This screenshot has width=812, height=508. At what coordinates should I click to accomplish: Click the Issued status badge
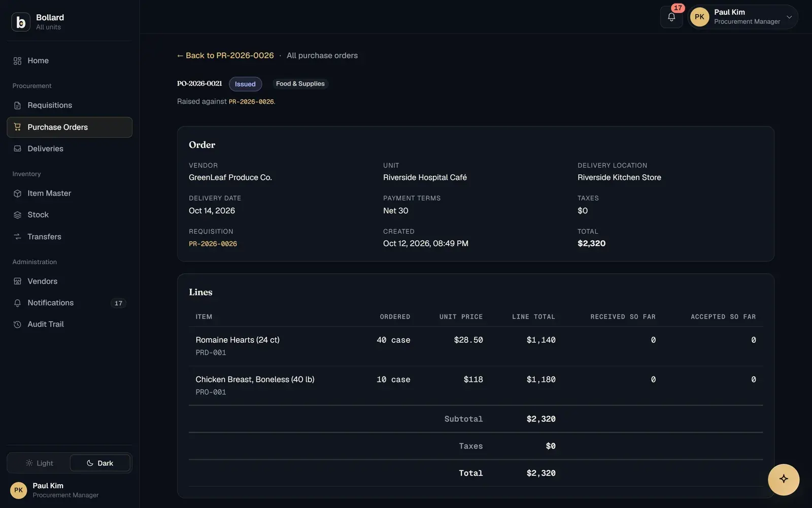point(245,84)
